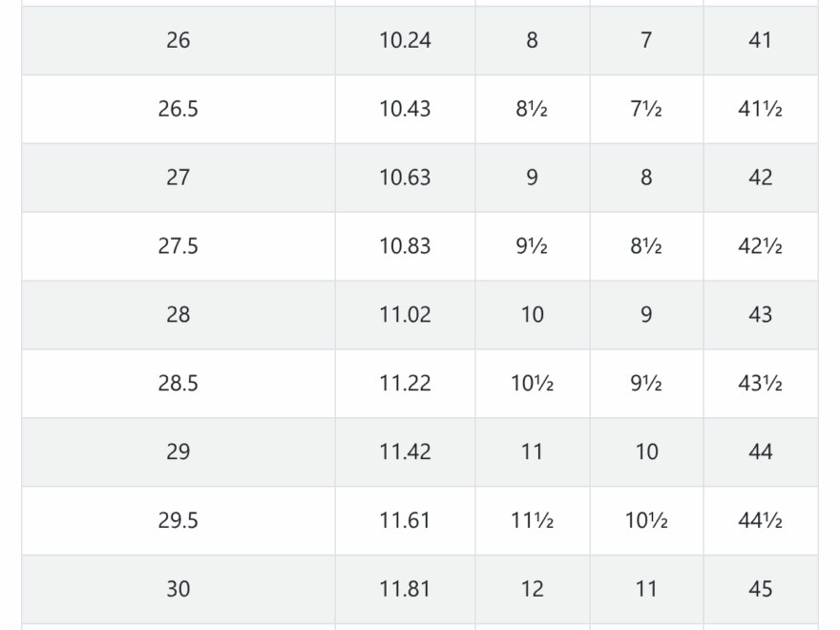Image resolution: width=840 pixels, height=630 pixels.
Task: Select the cell containing 41½
Action: (760, 109)
